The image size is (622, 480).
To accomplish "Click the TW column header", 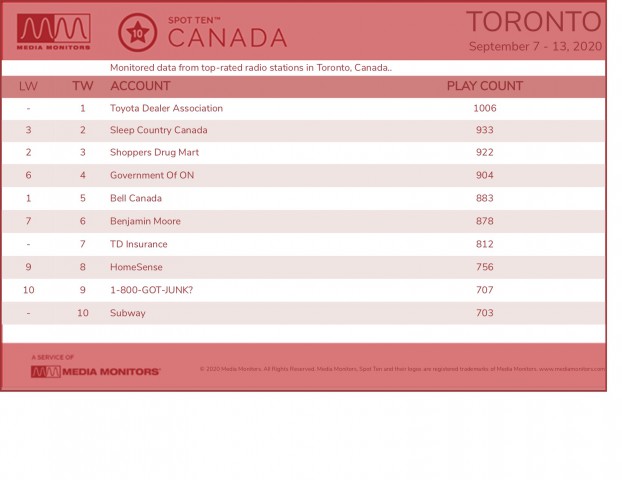I will pyautogui.click(x=83, y=86).
